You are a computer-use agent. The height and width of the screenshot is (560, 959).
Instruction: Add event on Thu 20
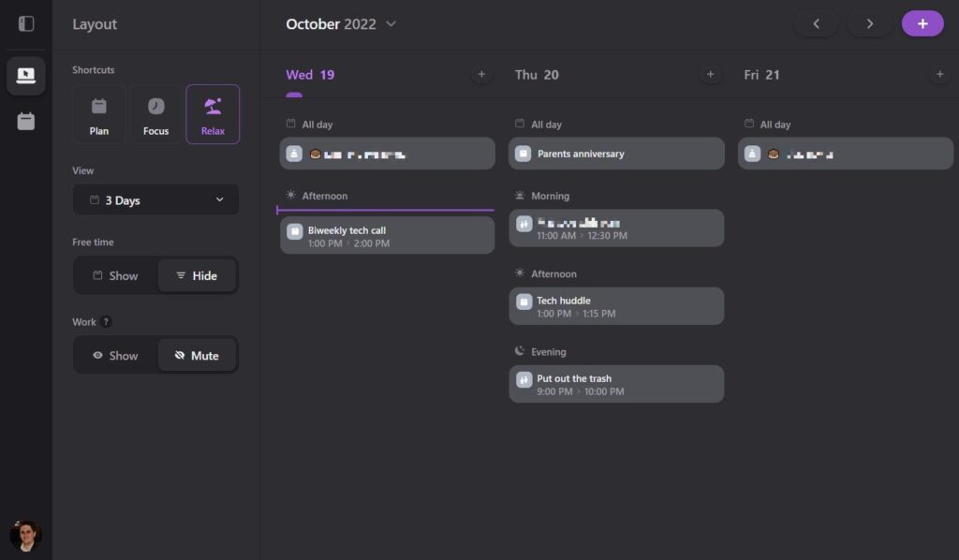click(x=710, y=75)
